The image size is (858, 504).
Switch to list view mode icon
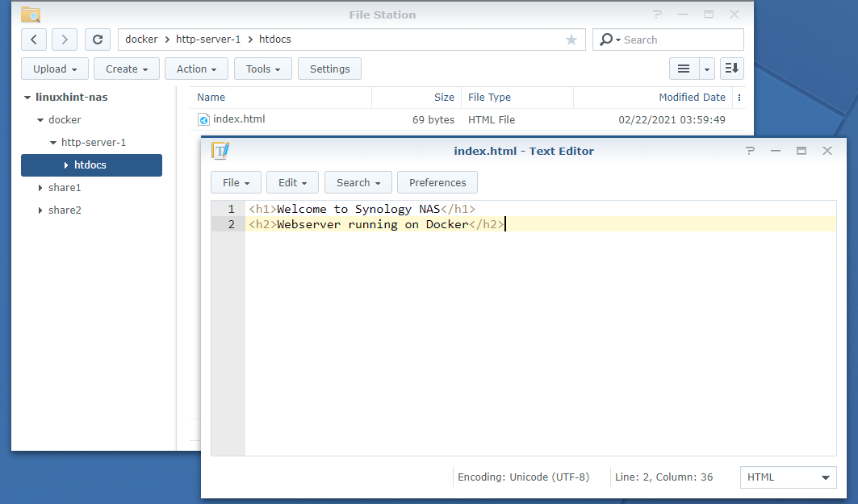click(x=683, y=69)
